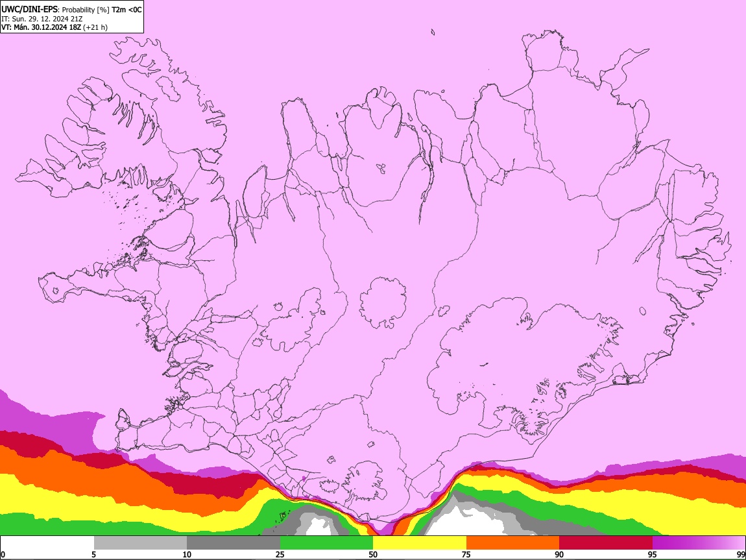
Task: Click the red 90–95% legend swatch
Action: pyautogui.click(x=606, y=542)
